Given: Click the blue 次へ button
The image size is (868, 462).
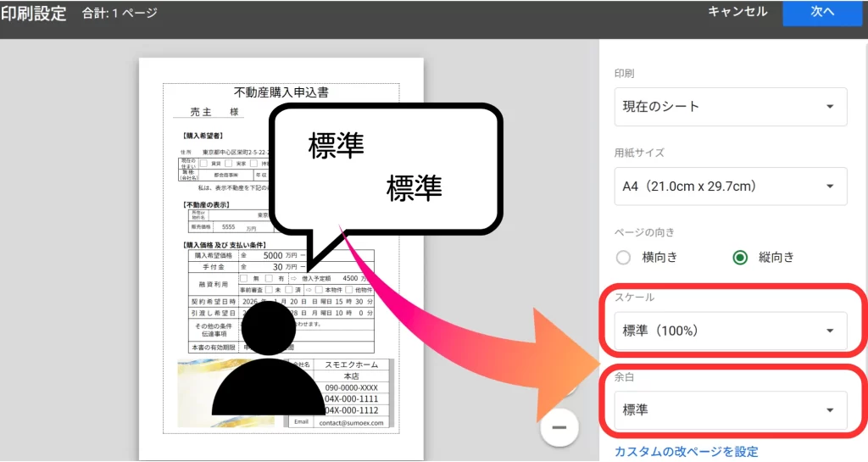Looking at the screenshot, I should 822,12.
